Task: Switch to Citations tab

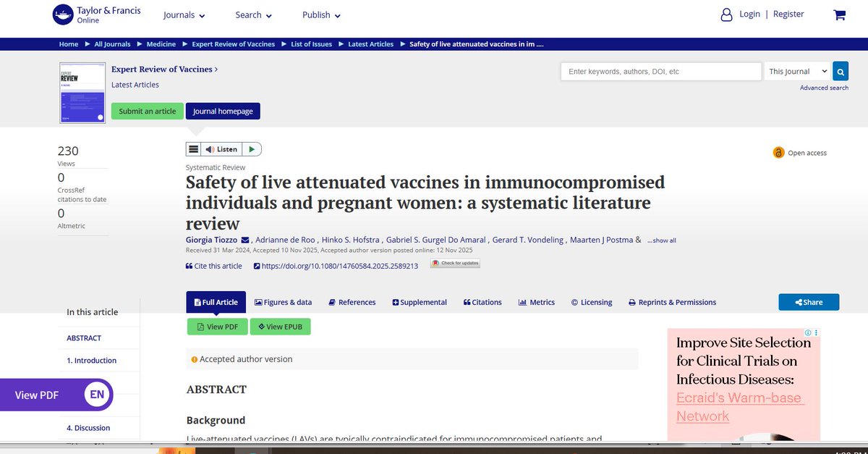Action: click(482, 302)
